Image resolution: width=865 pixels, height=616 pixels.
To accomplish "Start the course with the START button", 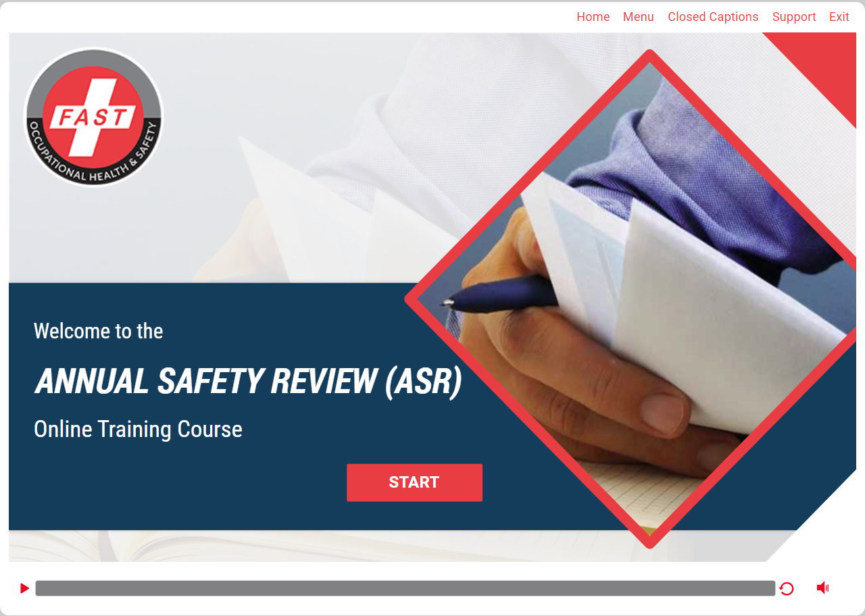I will click(414, 482).
